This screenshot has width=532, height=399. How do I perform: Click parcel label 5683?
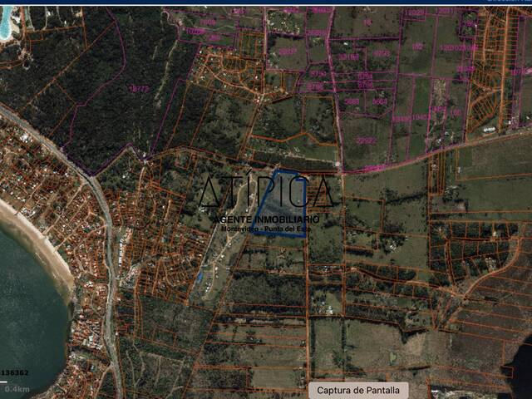click(352, 101)
